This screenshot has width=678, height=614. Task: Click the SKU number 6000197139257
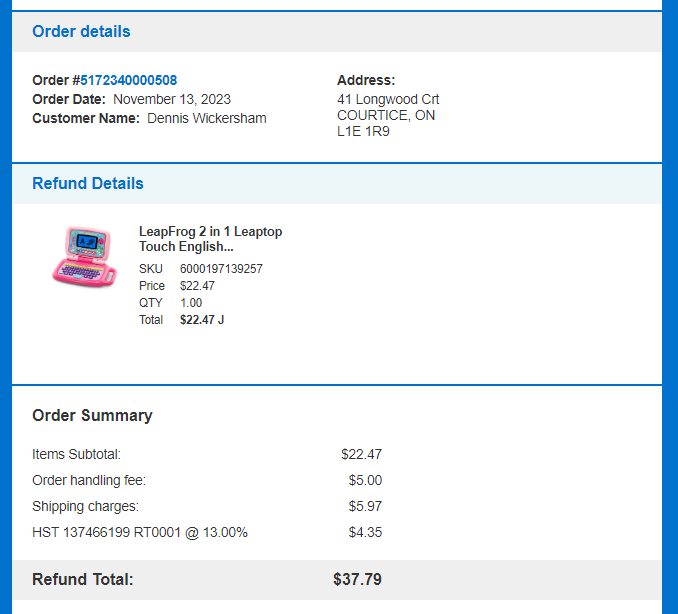(x=221, y=269)
